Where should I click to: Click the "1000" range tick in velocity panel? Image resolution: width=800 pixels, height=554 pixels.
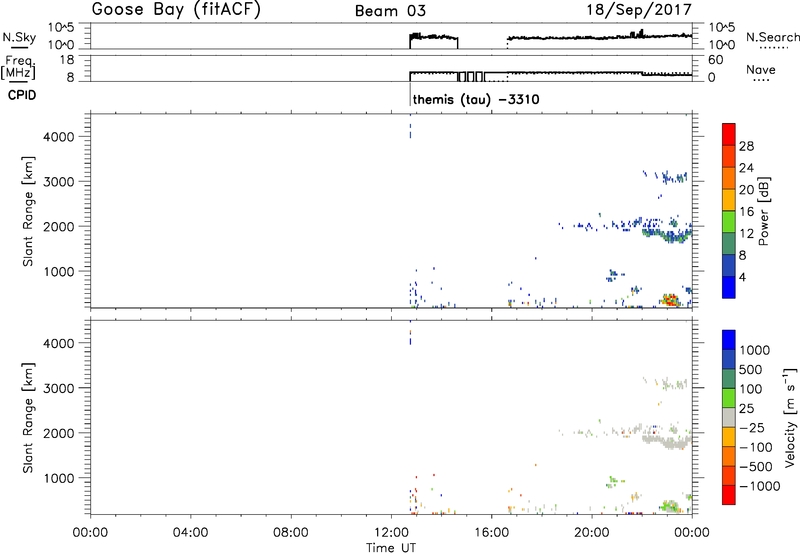pyautogui.click(x=58, y=478)
